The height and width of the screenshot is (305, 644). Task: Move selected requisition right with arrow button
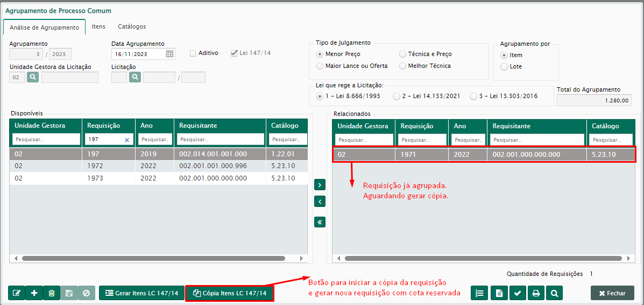(320, 185)
